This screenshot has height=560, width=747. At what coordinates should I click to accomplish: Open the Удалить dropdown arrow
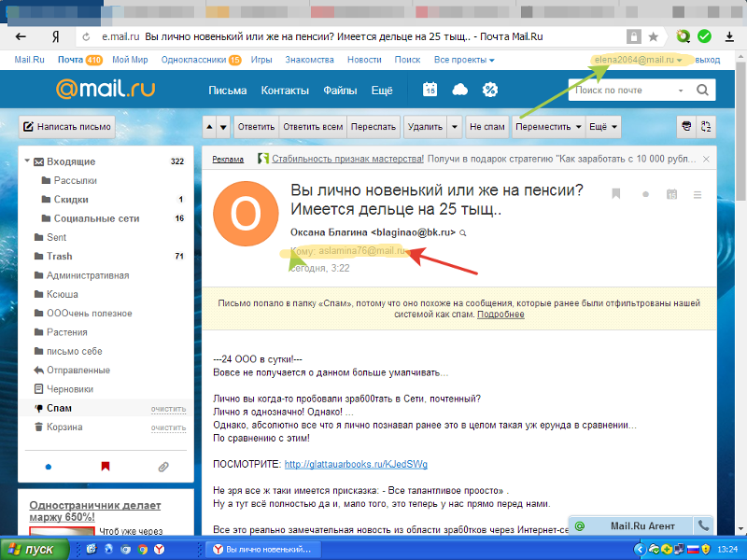pyautogui.click(x=455, y=127)
